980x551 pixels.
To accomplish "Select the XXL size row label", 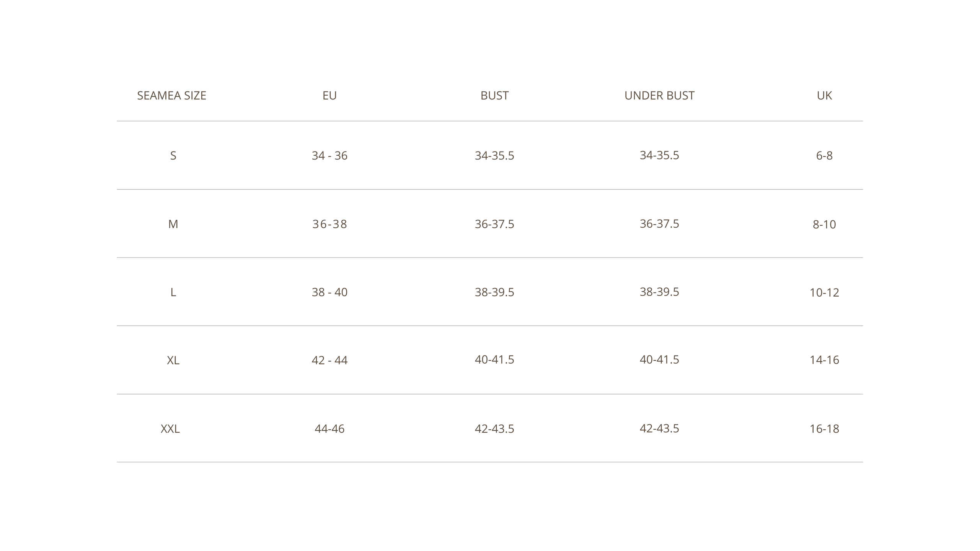I will click(170, 429).
